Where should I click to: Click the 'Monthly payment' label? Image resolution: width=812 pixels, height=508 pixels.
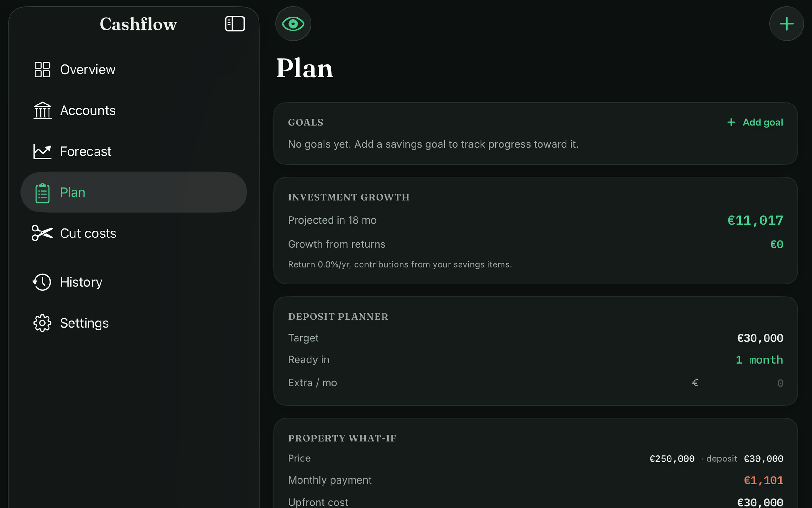[330, 480]
